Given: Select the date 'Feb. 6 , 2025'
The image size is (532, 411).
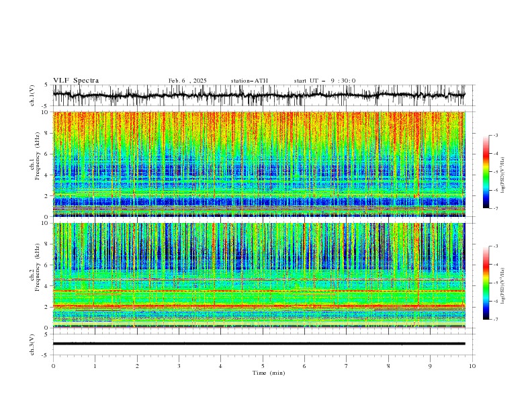Looking at the screenshot, I should pyautogui.click(x=187, y=81).
